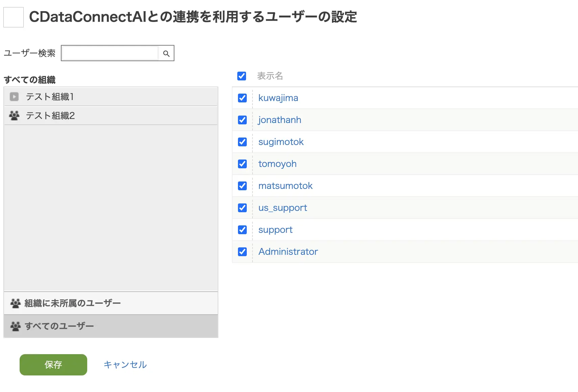This screenshot has width=578, height=392.
Task: Click the 表示名 column header
Action: (270, 76)
